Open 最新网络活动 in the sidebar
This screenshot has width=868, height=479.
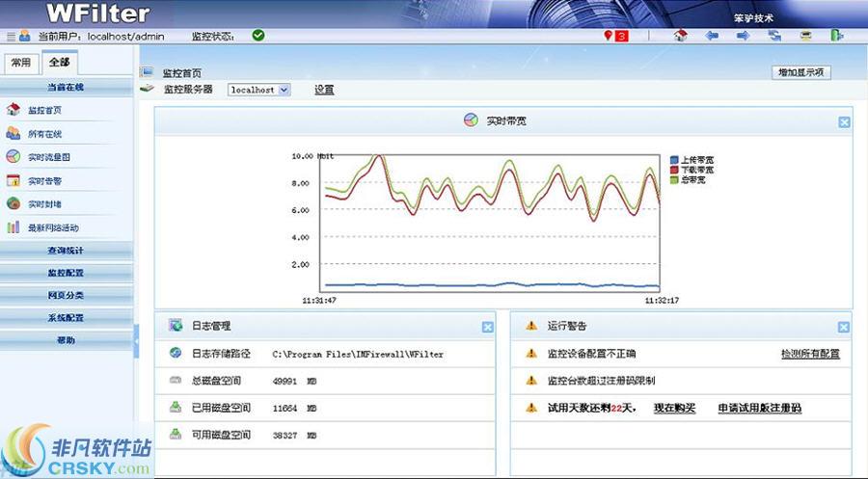coord(53,227)
